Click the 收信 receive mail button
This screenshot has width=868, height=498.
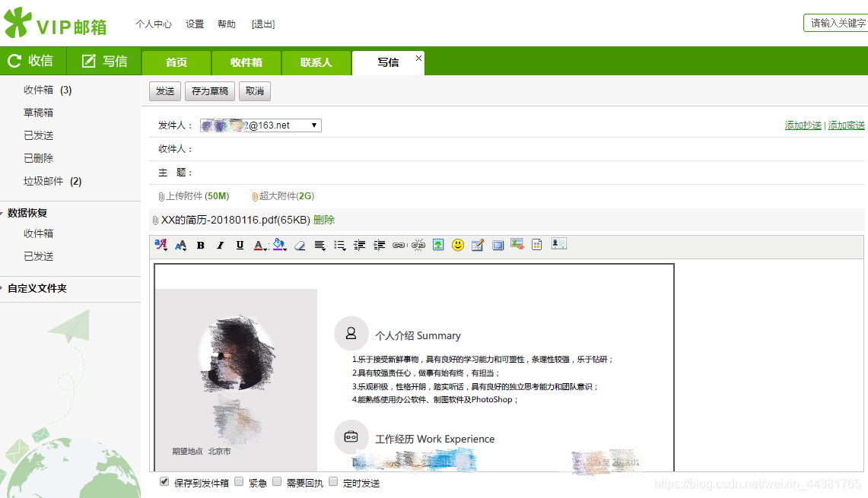click(x=33, y=61)
